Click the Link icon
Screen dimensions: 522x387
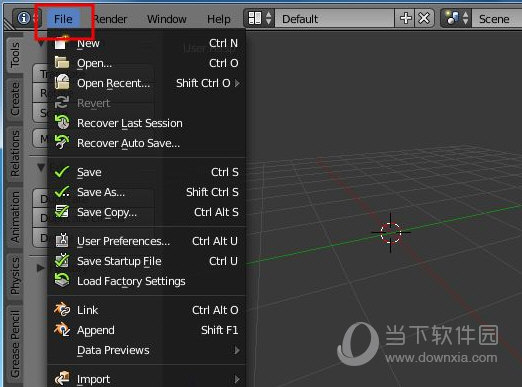click(62, 310)
